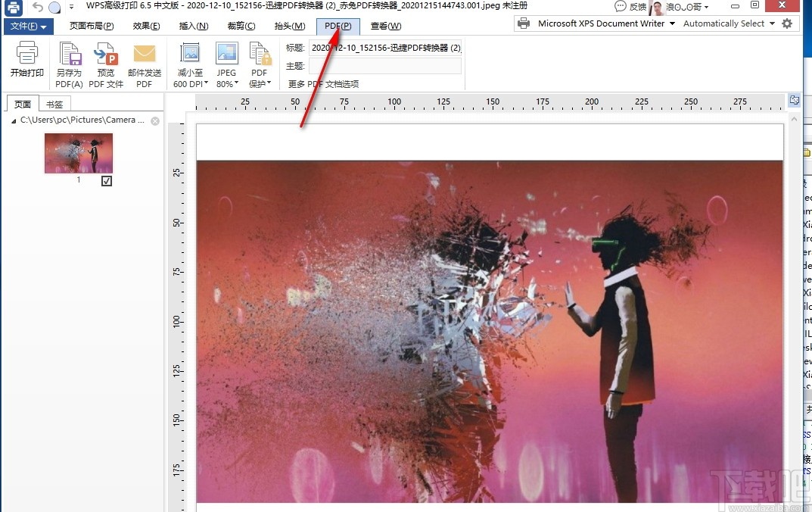
Task: Close the C:\Users\pc\Pictures path entry
Action: (x=156, y=120)
